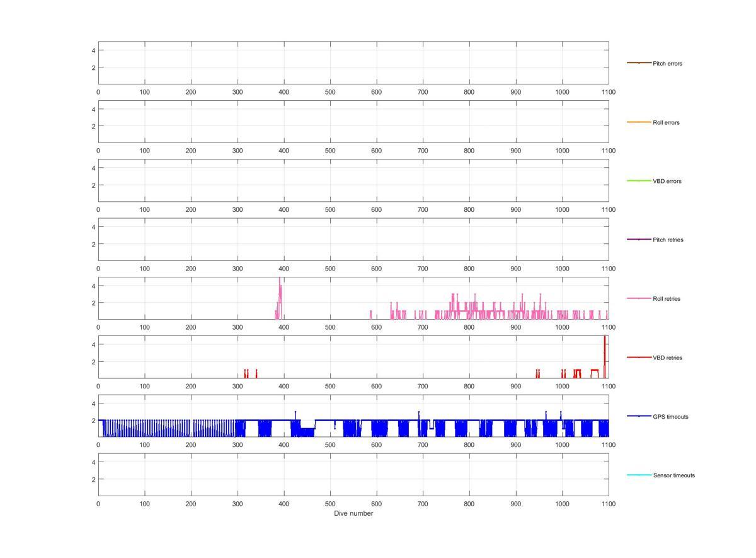This screenshot has width=756, height=558.
Task: Click the Roll retries spike near dive 390
Action: click(x=279, y=298)
